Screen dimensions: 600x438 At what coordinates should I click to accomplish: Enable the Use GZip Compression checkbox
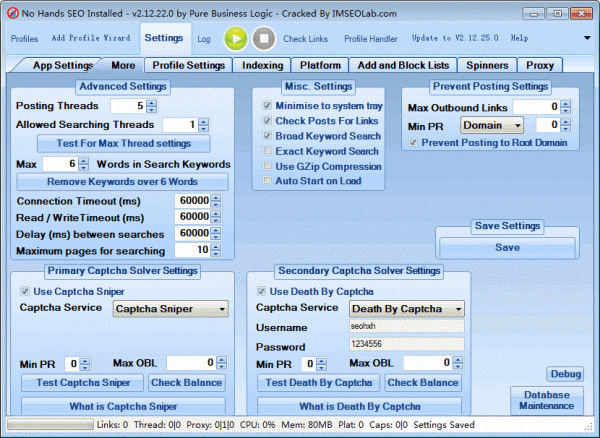266,166
